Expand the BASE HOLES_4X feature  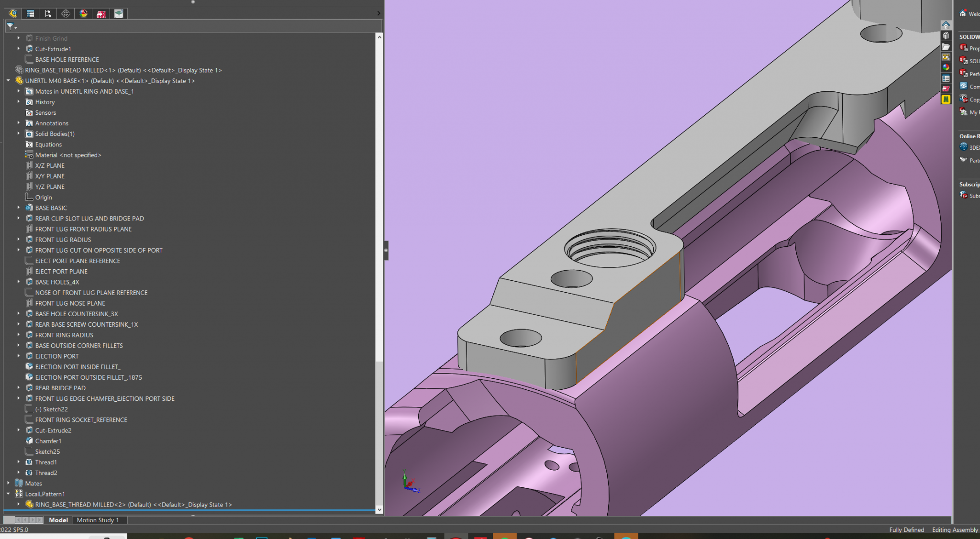(19, 282)
